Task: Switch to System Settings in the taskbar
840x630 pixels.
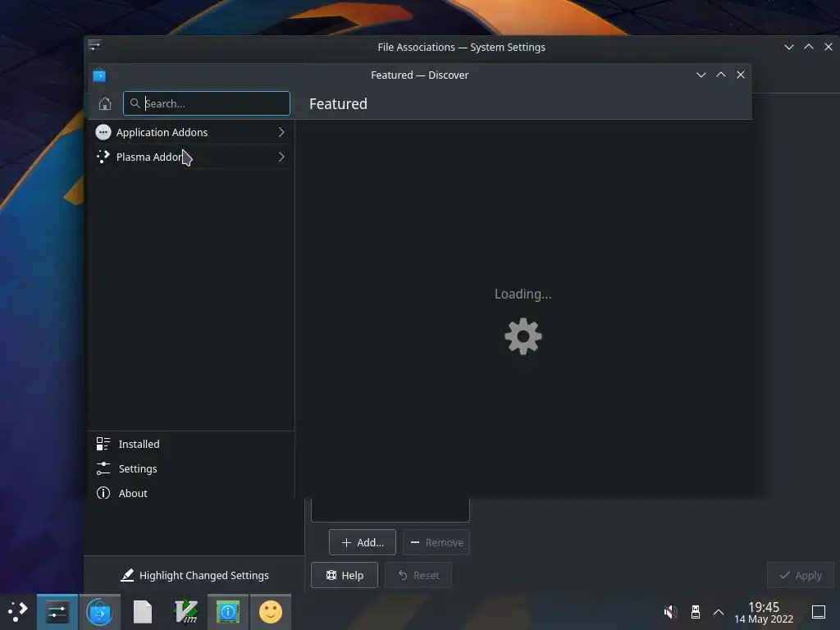Action: tap(57, 612)
